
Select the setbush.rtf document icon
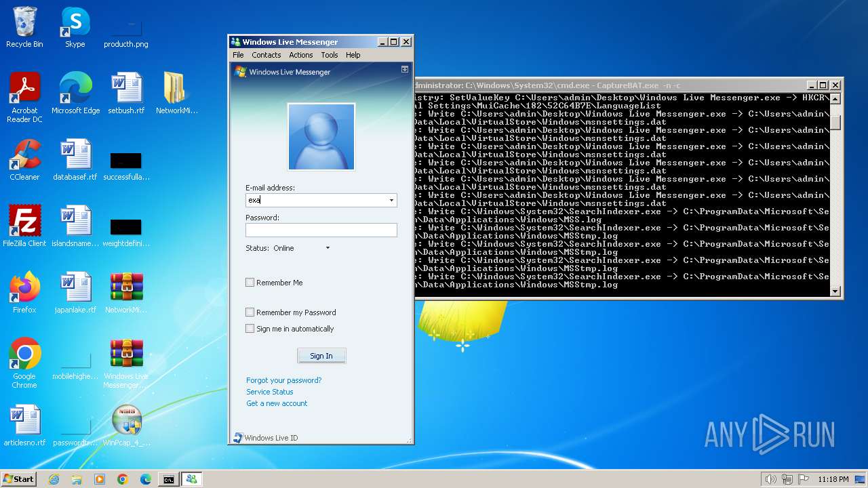tap(126, 94)
